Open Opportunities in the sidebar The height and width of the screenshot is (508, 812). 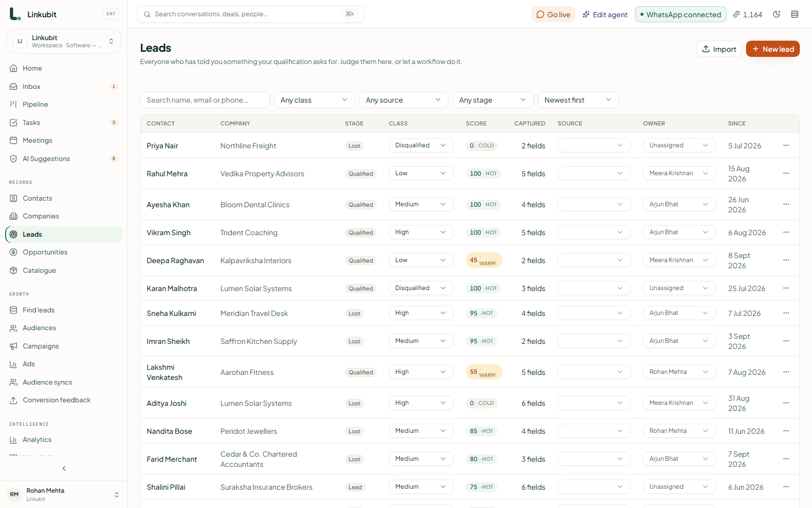click(63, 252)
